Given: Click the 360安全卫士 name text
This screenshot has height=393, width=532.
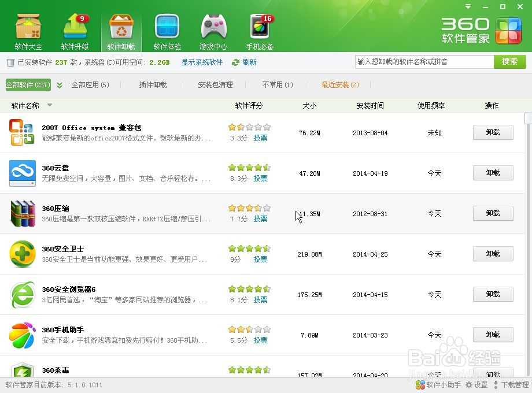Looking at the screenshot, I should (x=63, y=249).
